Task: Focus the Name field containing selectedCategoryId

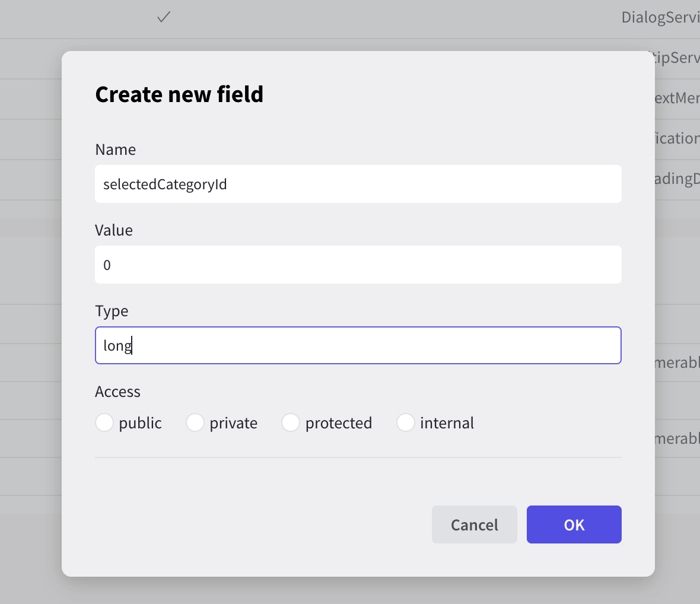Action: (x=358, y=184)
